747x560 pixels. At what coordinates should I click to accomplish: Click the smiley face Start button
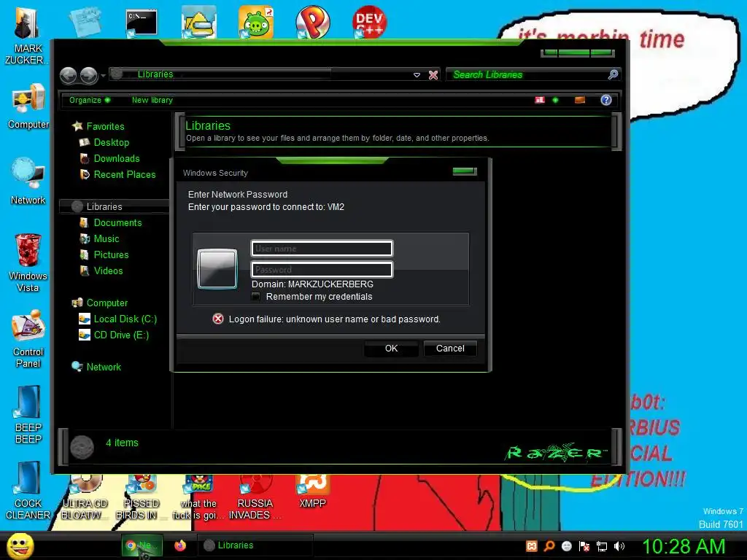[20, 545]
